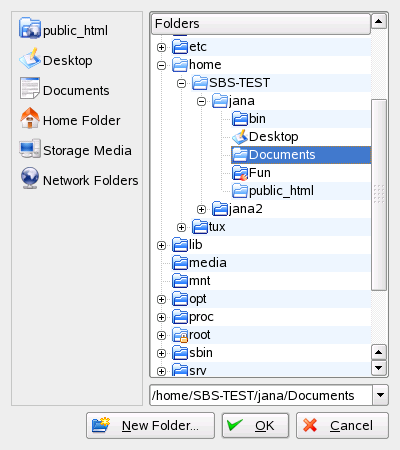This screenshot has height=450, width=400.
Task: Click the lower scroll up arrow
Action: point(379,352)
